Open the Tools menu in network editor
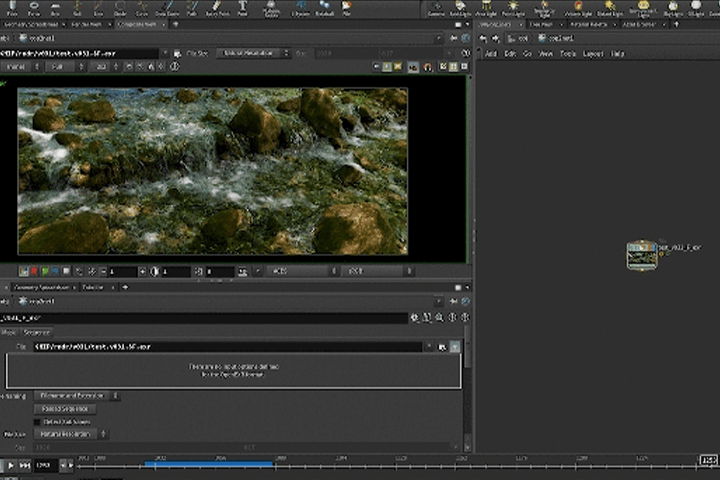 (x=568, y=54)
